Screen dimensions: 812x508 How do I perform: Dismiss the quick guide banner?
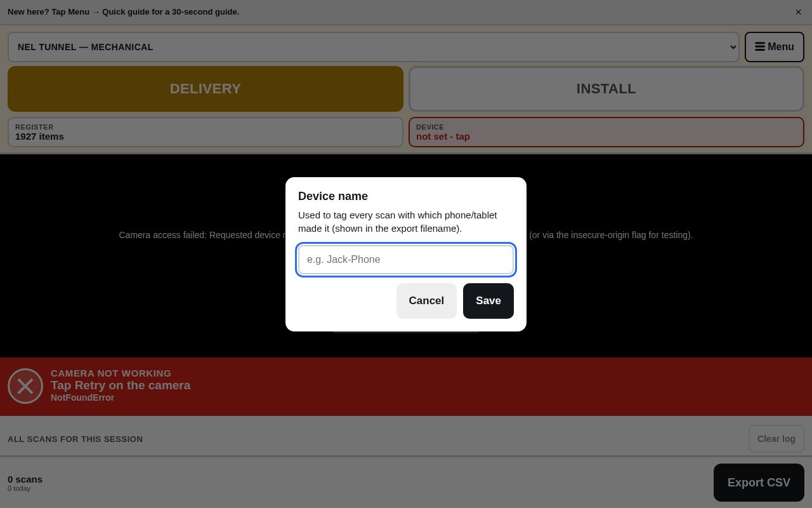click(798, 12)
